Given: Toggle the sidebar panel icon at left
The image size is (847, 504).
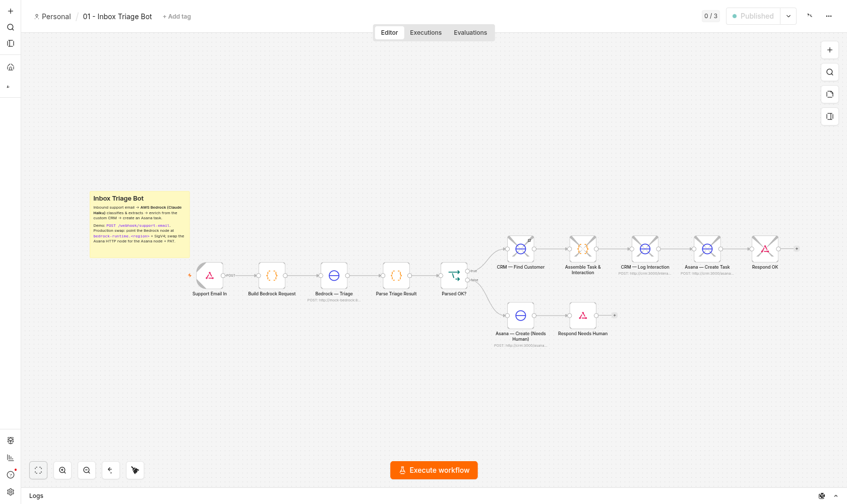Looking at the screenshot, I should pyautogui.click(x=11, y=43).
